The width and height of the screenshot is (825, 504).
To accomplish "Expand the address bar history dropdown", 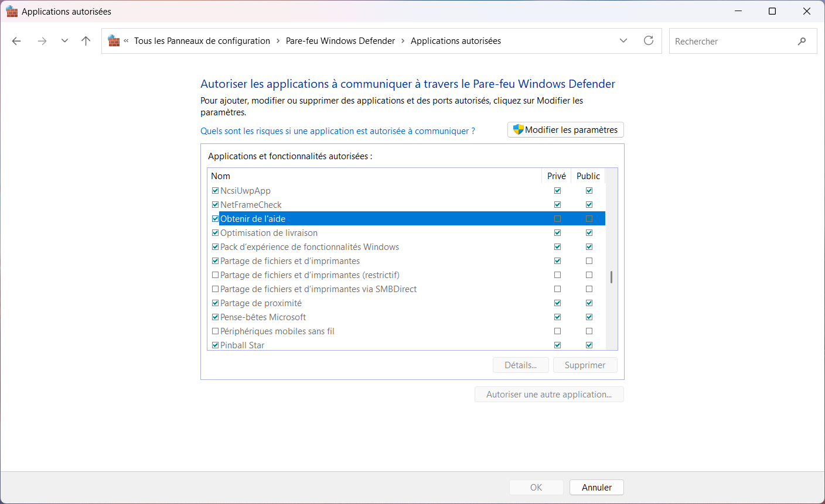I will 623,41.
